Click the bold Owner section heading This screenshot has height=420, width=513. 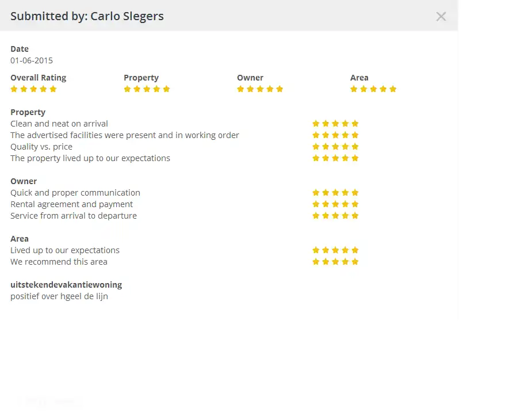click(24, 181)
